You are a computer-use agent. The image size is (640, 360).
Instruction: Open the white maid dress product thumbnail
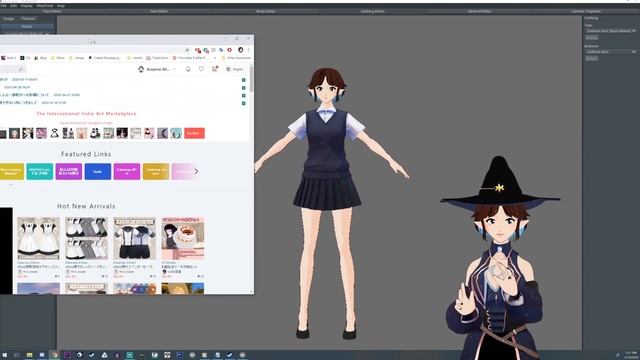pyautogui.click(x=38, y=238)
